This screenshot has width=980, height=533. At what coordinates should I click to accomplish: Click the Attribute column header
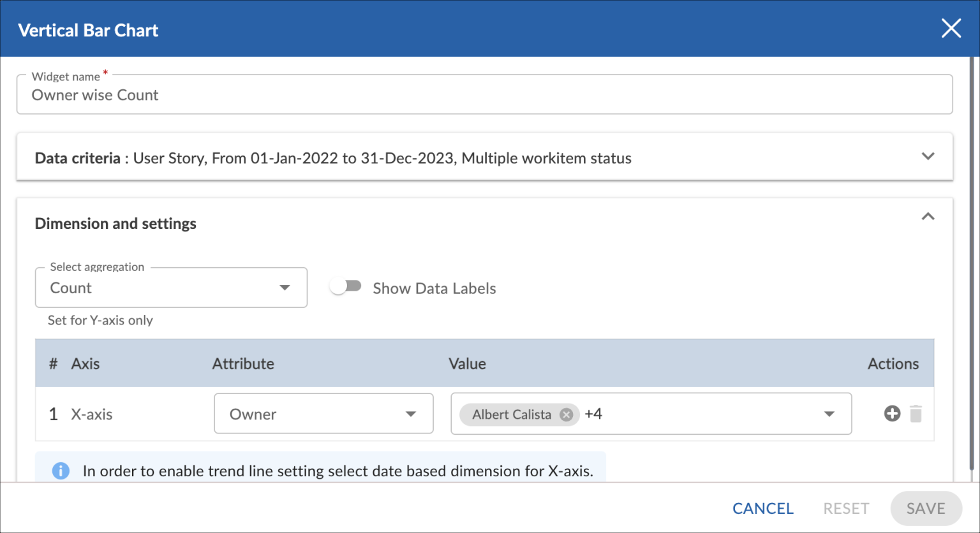click(243, 363)
